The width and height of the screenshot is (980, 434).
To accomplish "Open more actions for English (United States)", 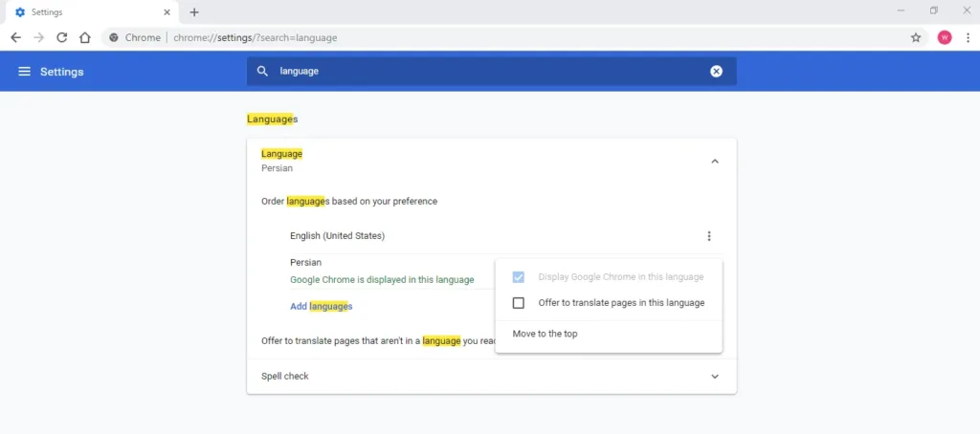I will tap(709, 236).
